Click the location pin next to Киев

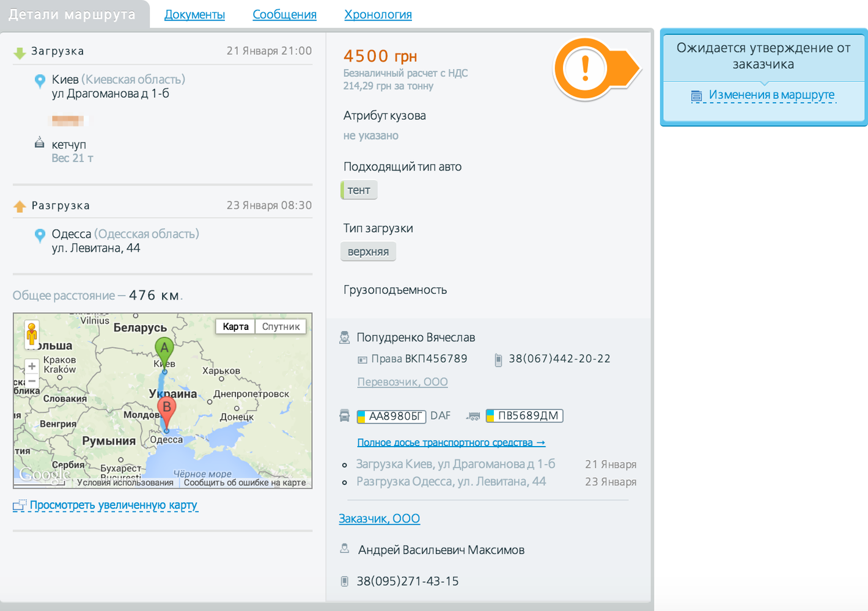40,81
